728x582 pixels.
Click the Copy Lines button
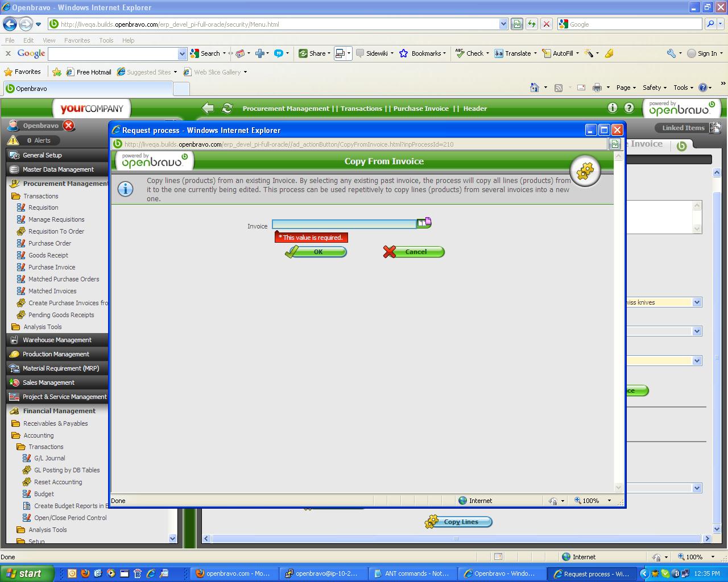click(460, 522)
